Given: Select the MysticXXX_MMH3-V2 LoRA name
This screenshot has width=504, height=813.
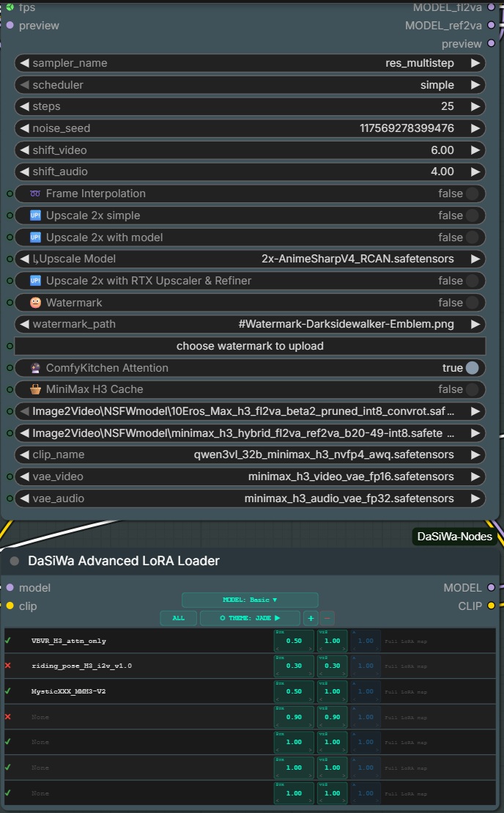Looking at the screenshot, I should pos(68,691).
